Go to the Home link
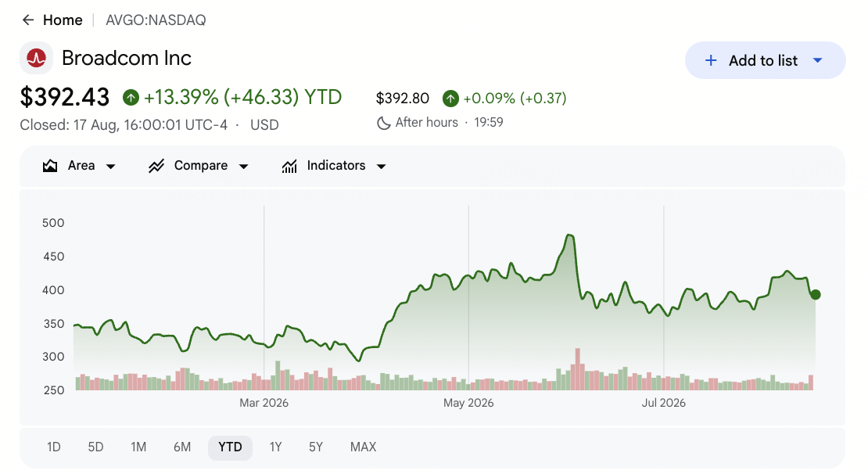 (63, 20)
